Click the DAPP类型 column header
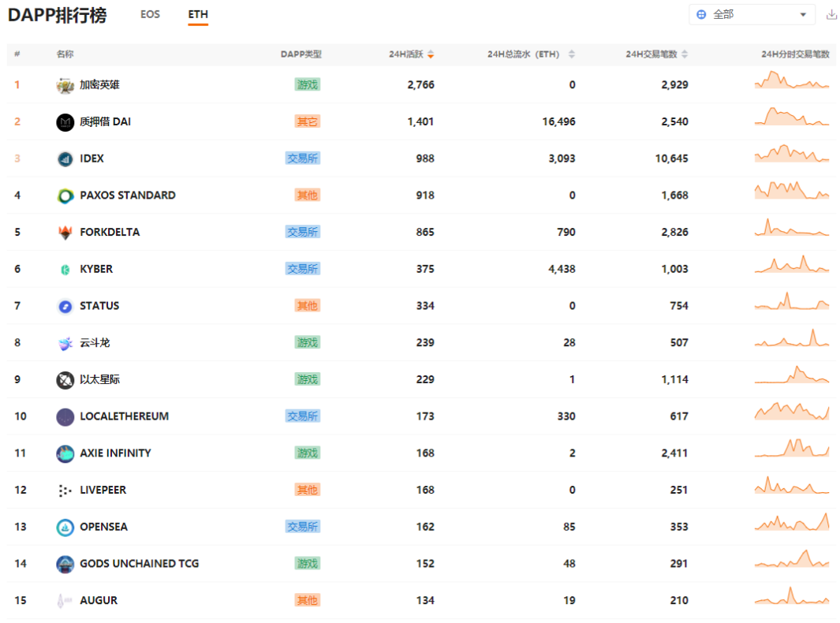The height and width of the screenshot is (623, 840). pyautogui.click(x=301, y=54)
